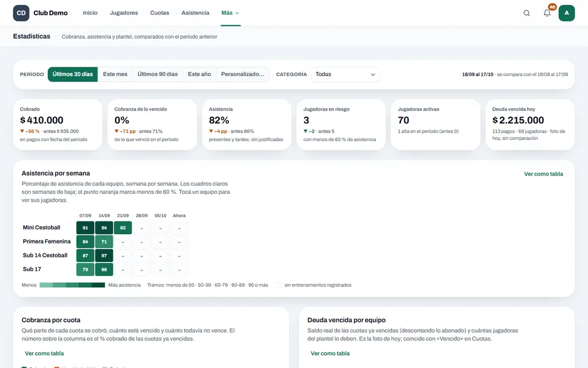Expand the Más dropdown menu
The image size is (588, 368).
230,13
